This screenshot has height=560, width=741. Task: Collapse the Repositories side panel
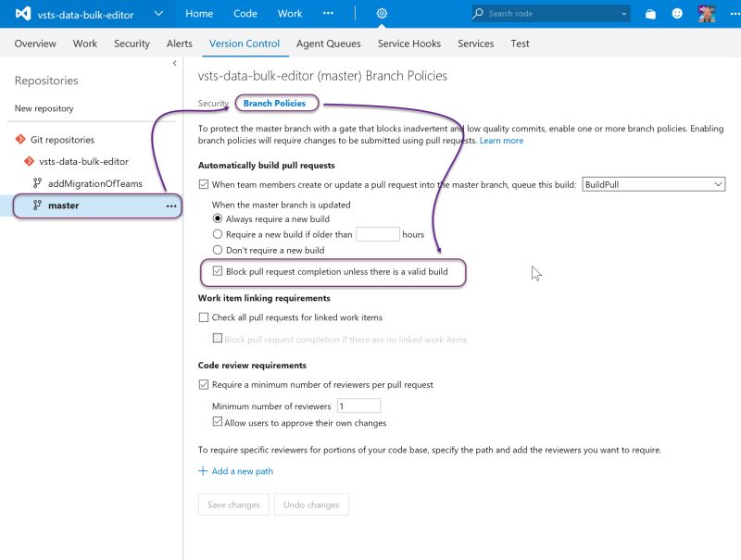click(174, 63)
